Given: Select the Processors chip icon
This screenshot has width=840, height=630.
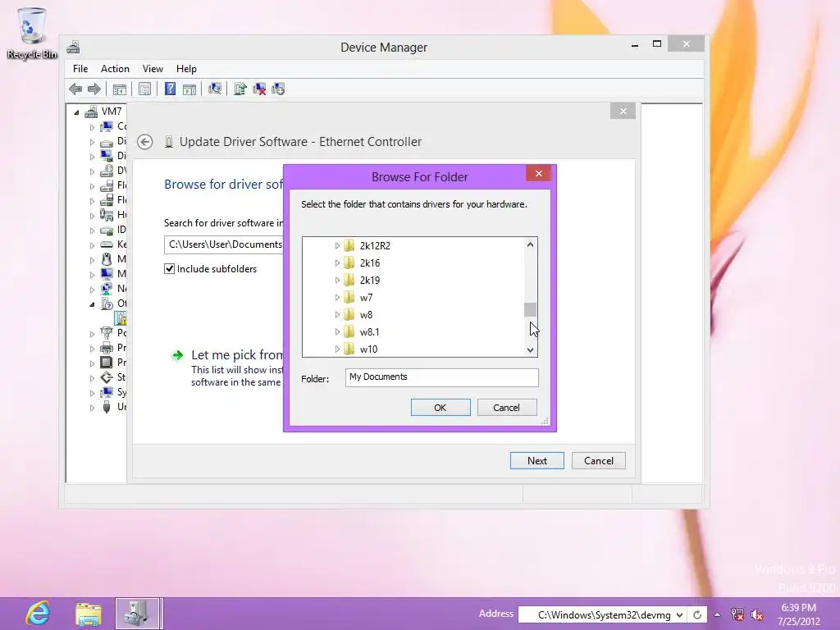Looking at the screenshot, I should [107, 363].
